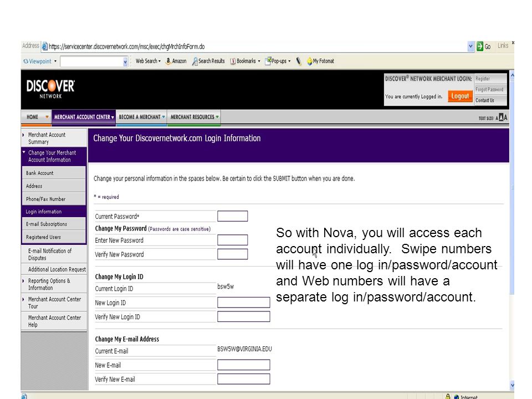Click the page scrollbar down arrow
Viewport: 532px width, 399px height.
tap(512, 385)
